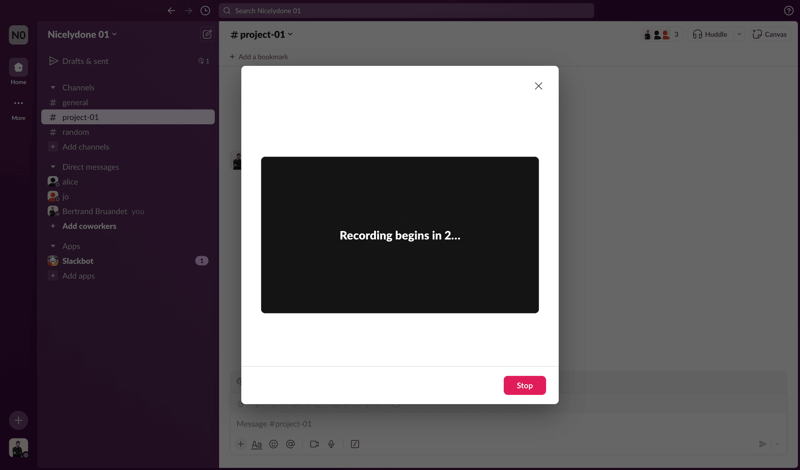The image size is (800, 470).
Task: Open Nicelydone 01 workspace dropdown
Action: 82,34
